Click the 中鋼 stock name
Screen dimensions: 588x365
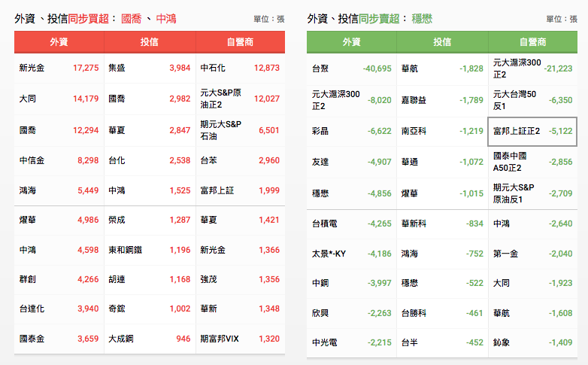[320, 283]
